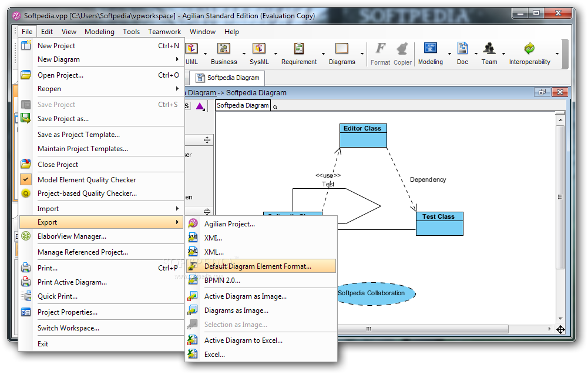Select the Editor Class shape
This screenshot has height=374, width=588.
tap(363, 136)
